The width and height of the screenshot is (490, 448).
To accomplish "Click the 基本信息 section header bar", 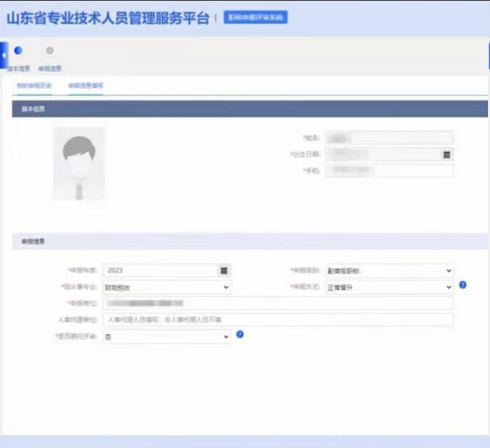I will click(x=250, y=109).
